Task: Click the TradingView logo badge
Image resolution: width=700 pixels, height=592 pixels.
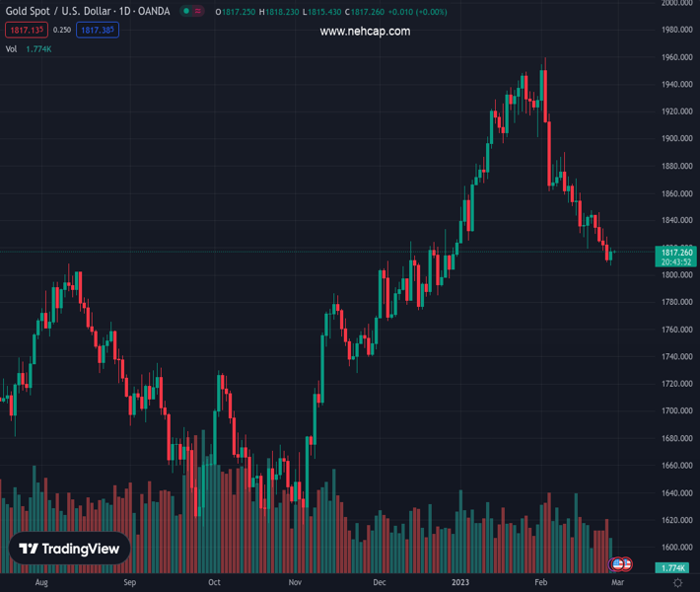Action: pos(70,550)
